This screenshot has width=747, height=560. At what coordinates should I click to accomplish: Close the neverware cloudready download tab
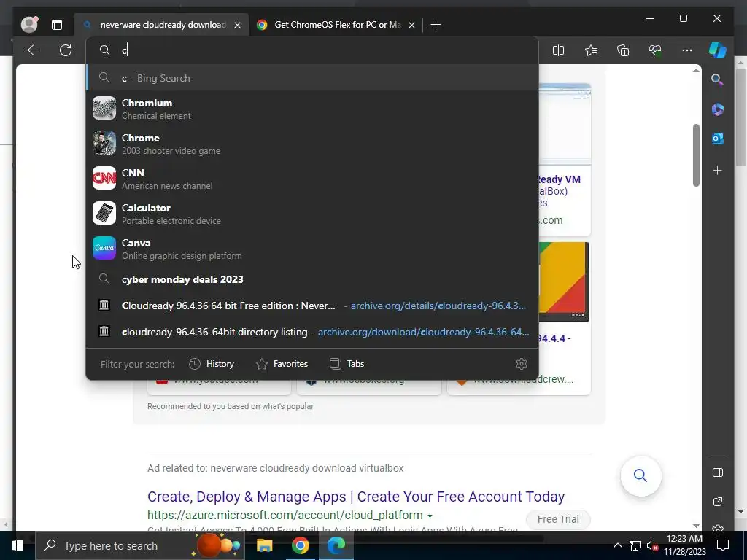[237, 25]
